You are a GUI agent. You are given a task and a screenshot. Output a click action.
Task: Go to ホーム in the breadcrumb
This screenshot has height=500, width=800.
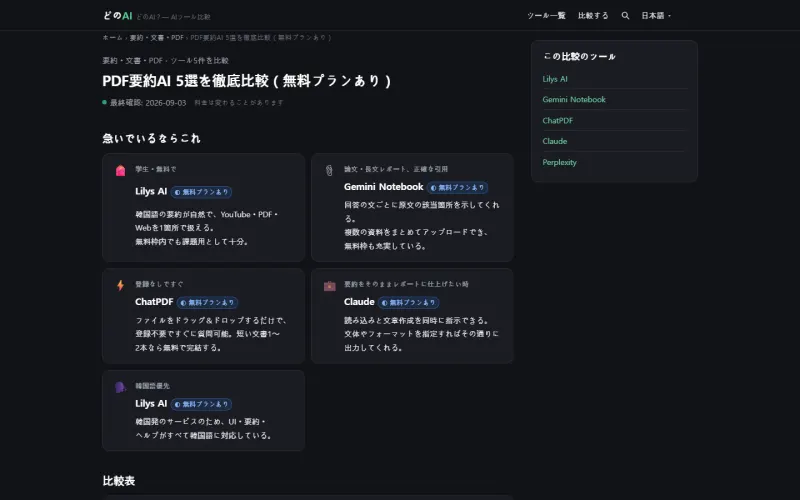[112, 38]
